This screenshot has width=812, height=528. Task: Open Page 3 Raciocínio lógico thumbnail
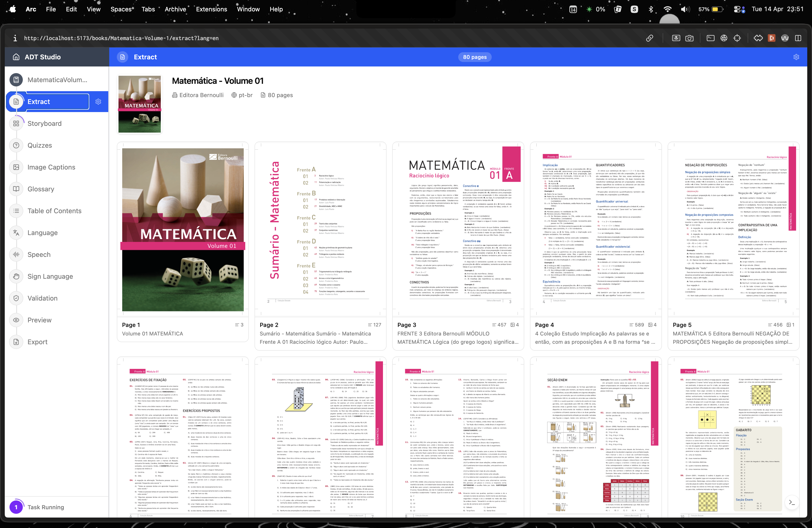458,229
